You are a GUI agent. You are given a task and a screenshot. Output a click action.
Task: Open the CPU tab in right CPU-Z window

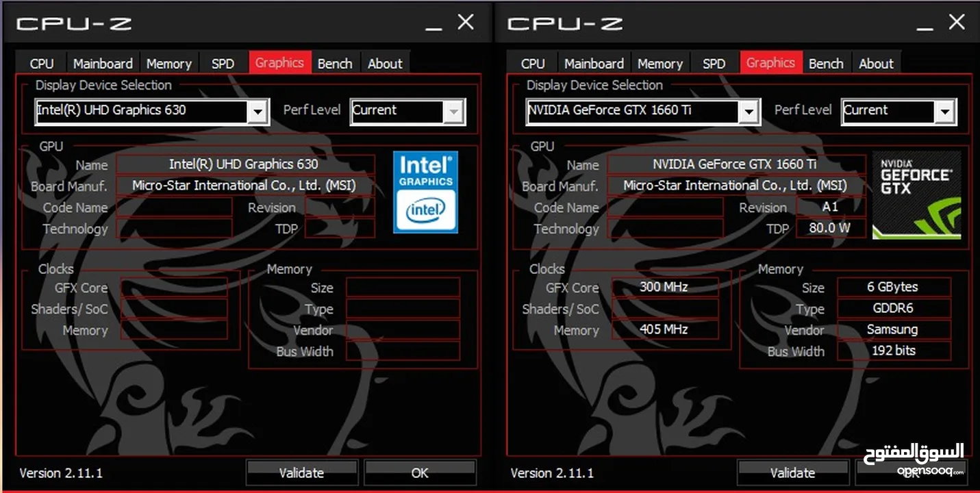pyautogui.click(x=533, y=63)
